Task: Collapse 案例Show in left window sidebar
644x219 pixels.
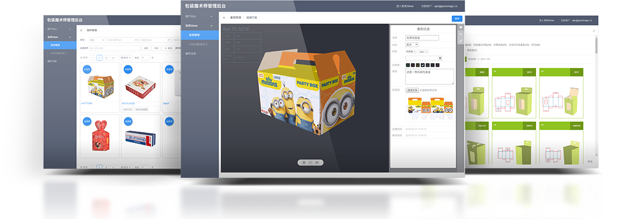Action: click(59, 36)
